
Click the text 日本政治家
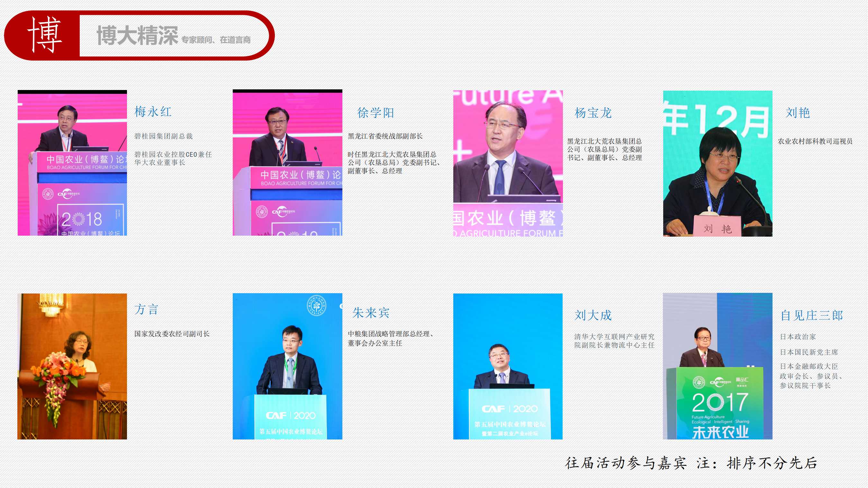point(798,336)
